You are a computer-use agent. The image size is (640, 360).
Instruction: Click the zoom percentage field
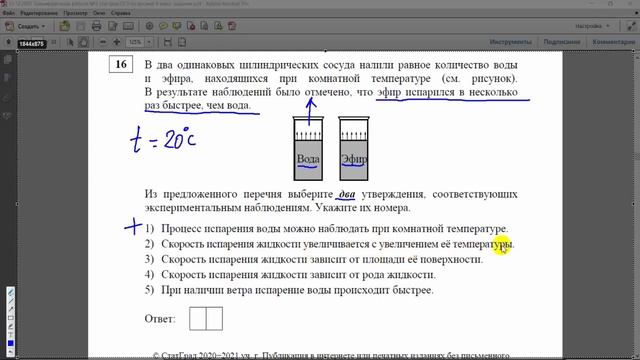coord(135,42)
